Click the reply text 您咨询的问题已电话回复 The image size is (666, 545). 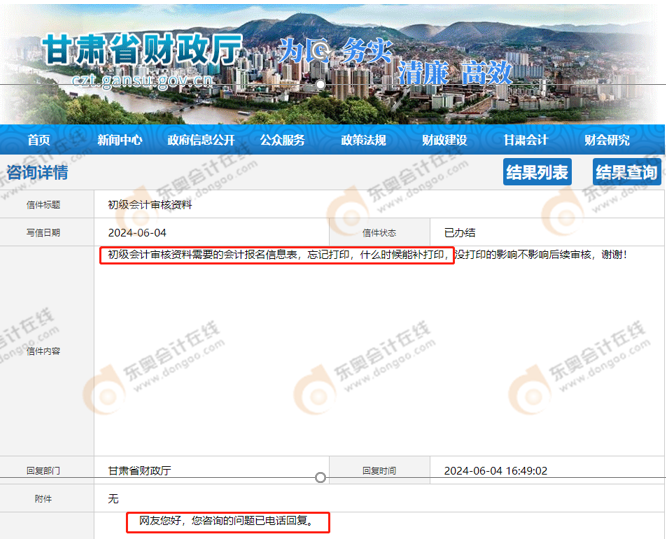coord(232,521)
